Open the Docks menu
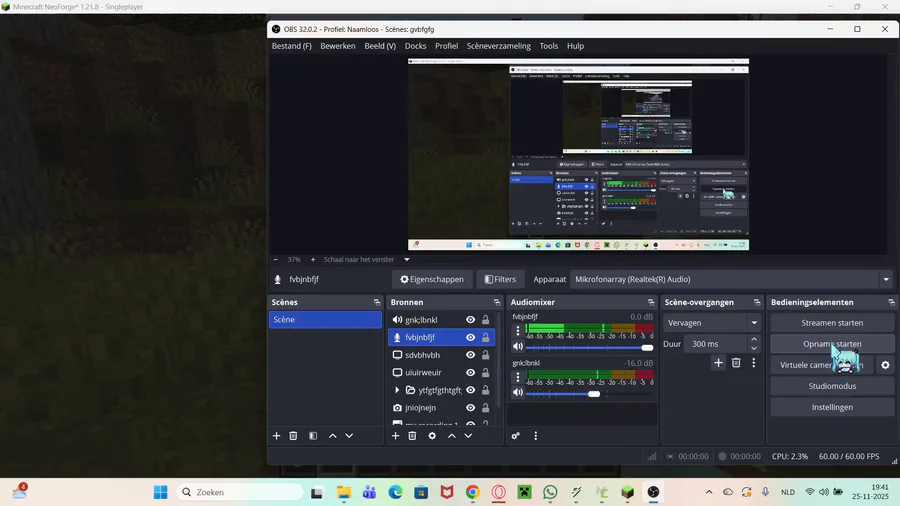The height and width of the screenshot is (506, 900). pyautogui.click(x=415, y=46)
